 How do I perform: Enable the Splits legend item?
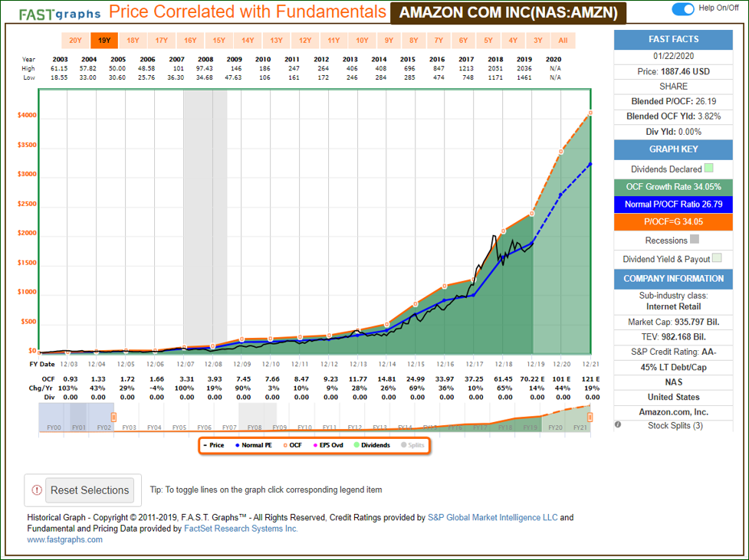pyautogui.click(x=412, y=445)
